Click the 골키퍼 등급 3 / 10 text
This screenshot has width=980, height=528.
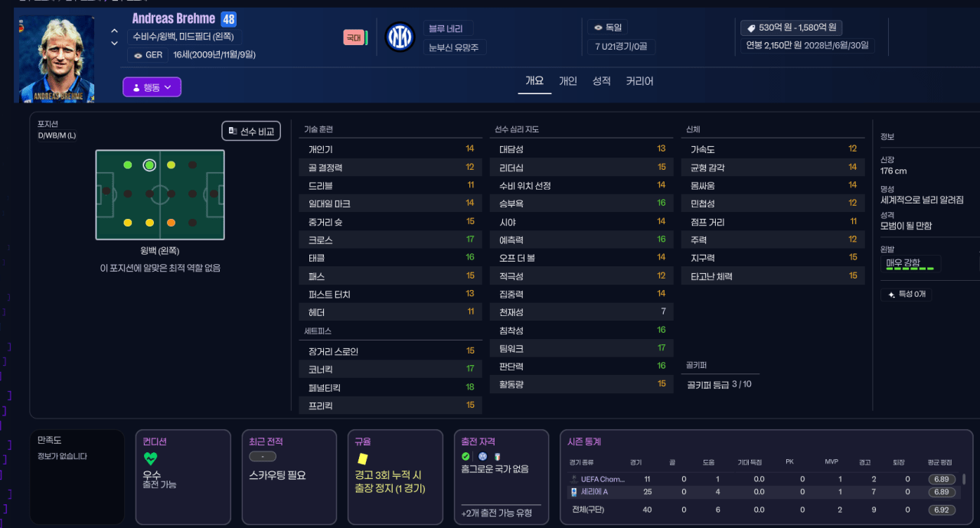pos(719,384)
